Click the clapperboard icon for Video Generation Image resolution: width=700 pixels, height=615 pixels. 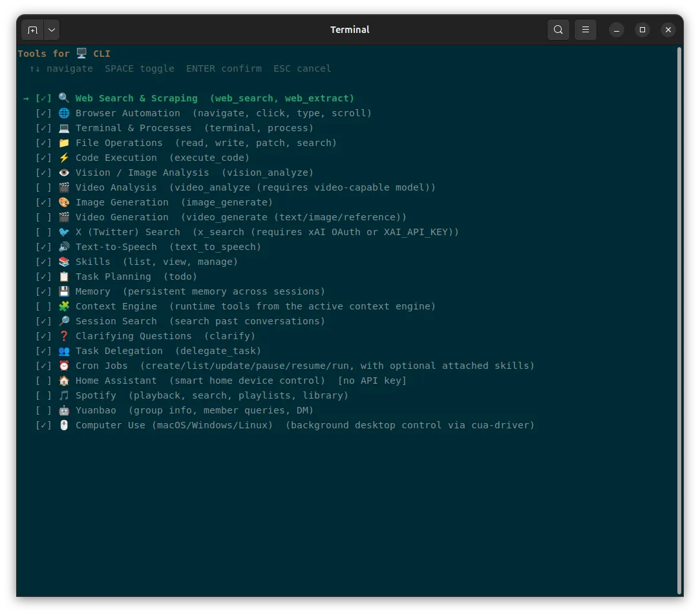pos(64,217)
